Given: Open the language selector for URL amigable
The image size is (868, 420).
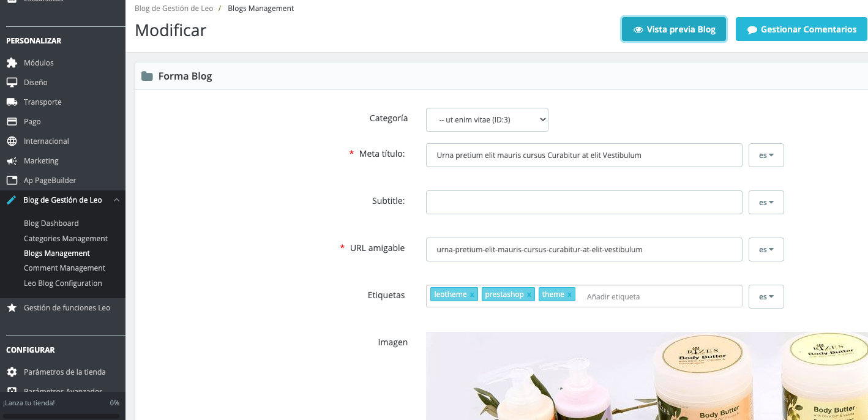Looking at the screenshot, I should (766, 250).
